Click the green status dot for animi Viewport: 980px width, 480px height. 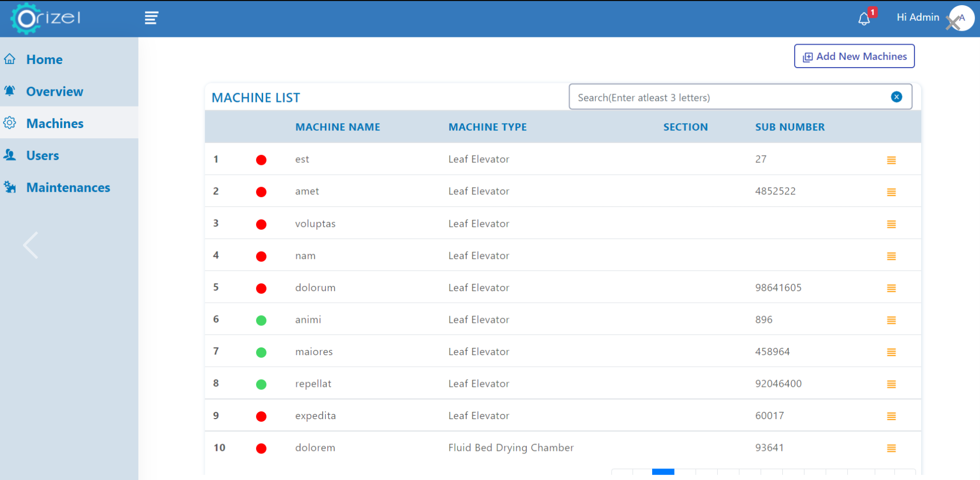tap(261, 320)
